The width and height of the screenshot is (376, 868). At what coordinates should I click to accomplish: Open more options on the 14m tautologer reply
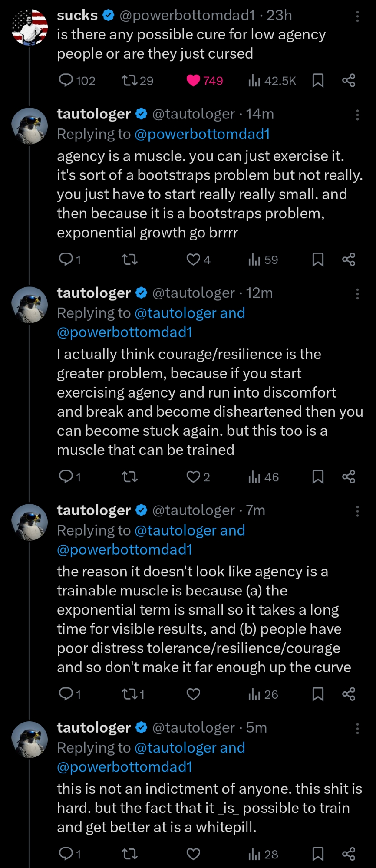(x=357, y=115)
